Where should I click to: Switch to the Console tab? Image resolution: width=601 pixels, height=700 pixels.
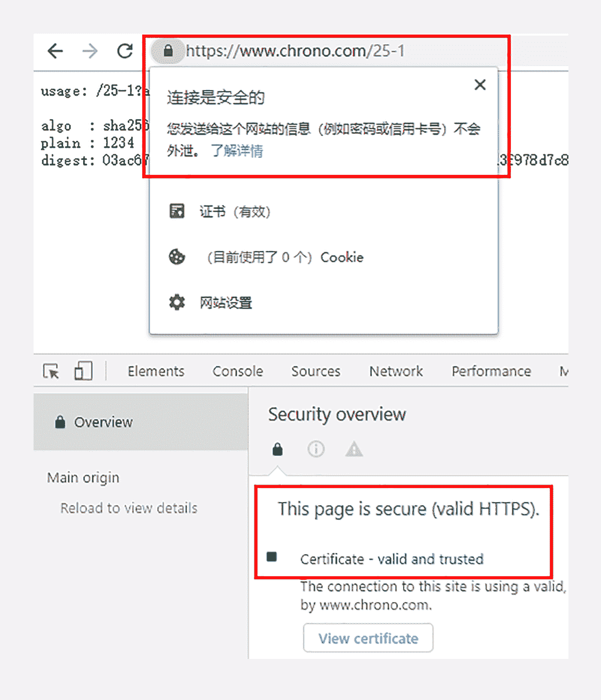tap(238, 371)
